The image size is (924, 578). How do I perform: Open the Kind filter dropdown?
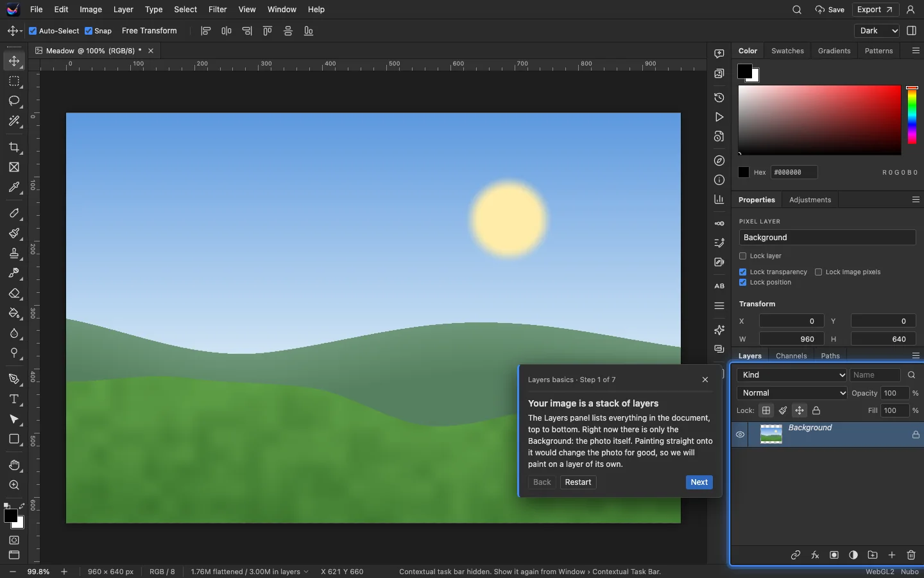tap(792, 375)
